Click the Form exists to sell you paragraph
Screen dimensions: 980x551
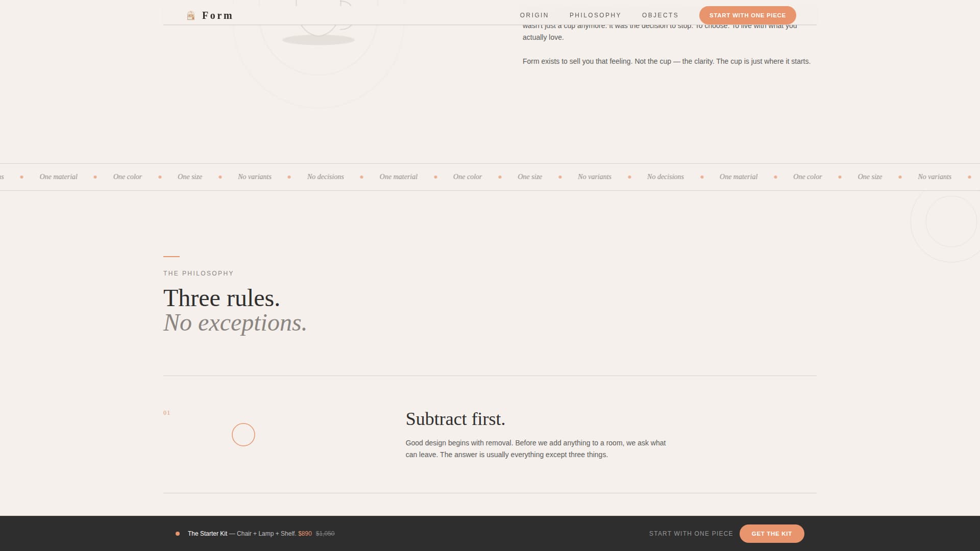pos(666,61)
